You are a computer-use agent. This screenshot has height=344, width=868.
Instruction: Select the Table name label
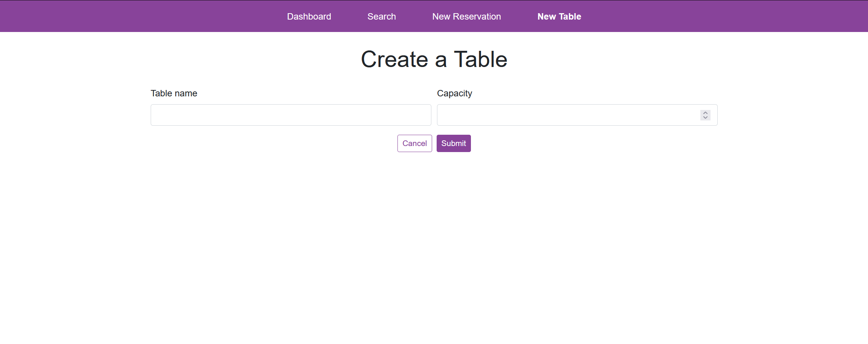[x=174, y=93]
